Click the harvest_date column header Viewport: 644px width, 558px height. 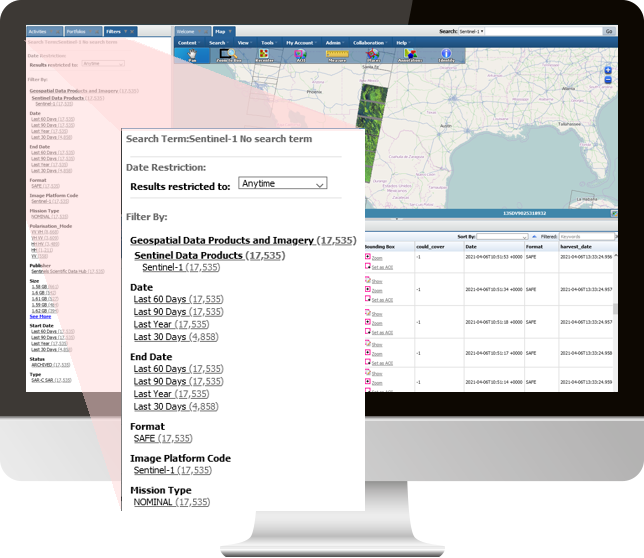coord(576,247)
